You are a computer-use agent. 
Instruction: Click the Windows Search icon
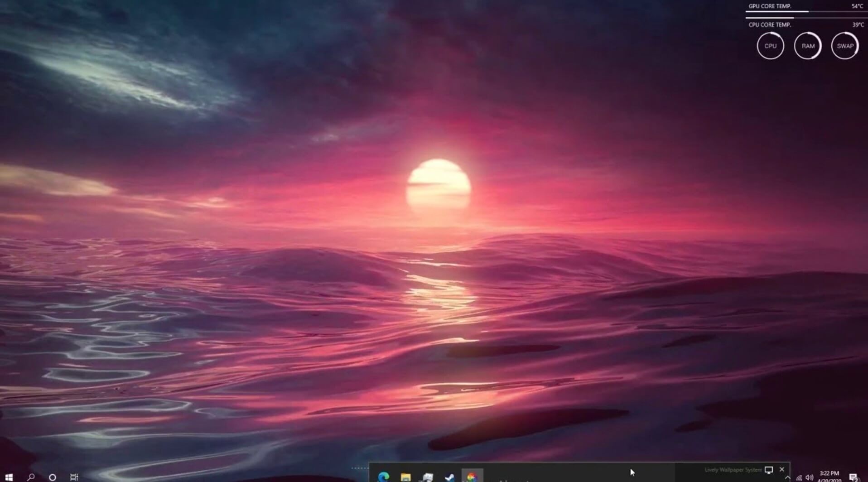pos(30,477)
